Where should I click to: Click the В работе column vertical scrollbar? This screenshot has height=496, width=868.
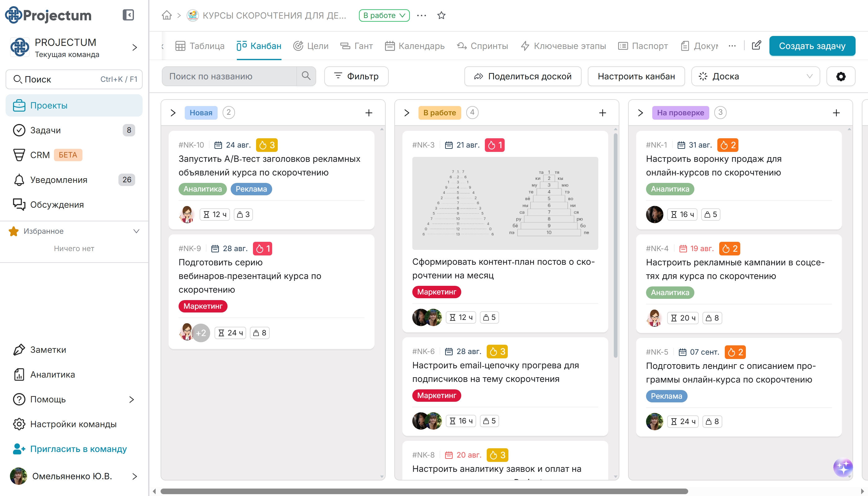click(x=616, y=245)
